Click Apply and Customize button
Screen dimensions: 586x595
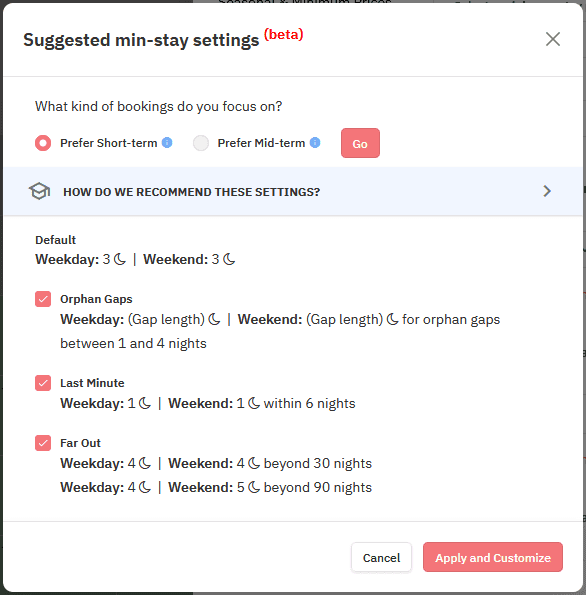point(493,557)
